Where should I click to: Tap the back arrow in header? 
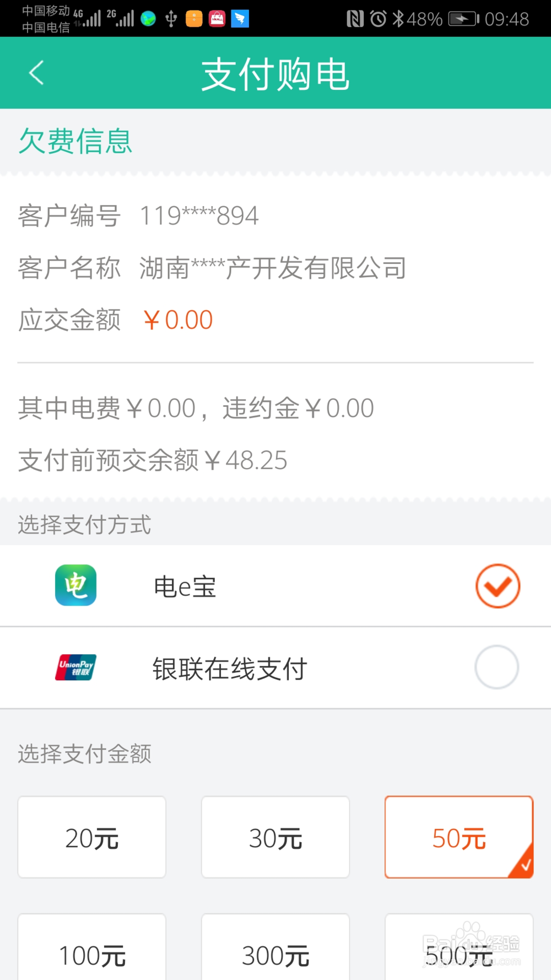click(36, 73)
